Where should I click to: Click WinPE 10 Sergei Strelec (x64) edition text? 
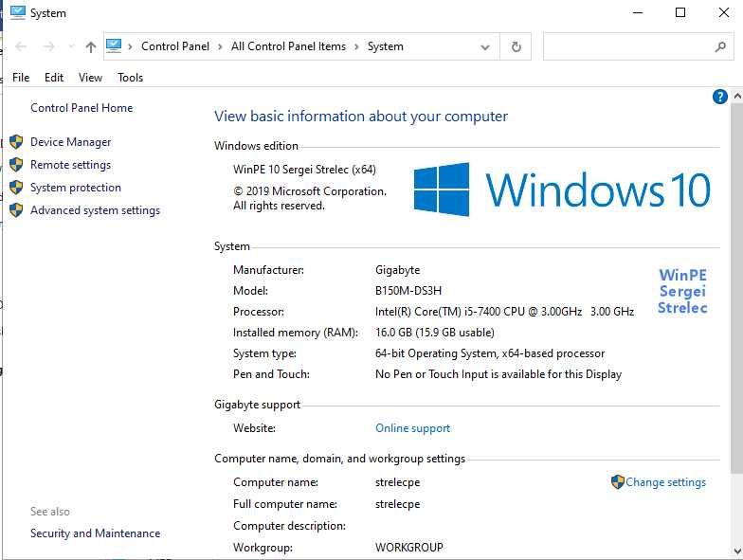[x=304, y=169]
